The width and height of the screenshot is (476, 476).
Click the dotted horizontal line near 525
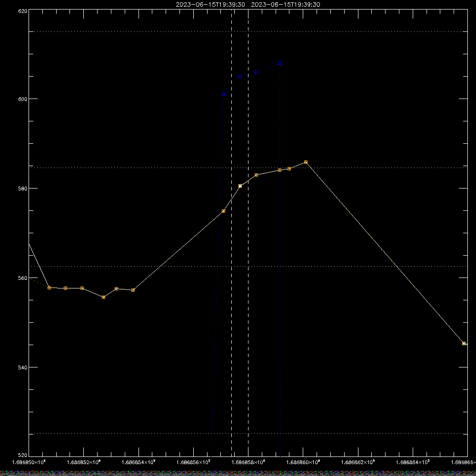248,434
